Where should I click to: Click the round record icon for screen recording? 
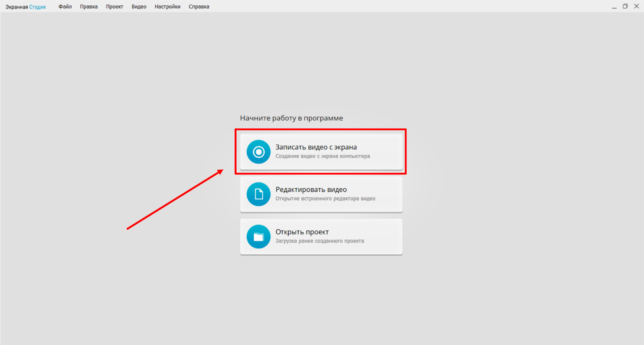click(258, 152)
